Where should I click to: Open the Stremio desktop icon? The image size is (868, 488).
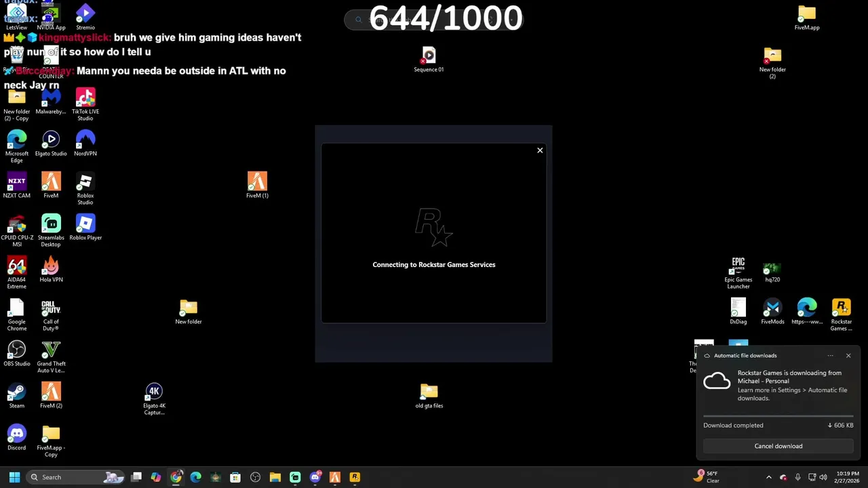[85, 18]
